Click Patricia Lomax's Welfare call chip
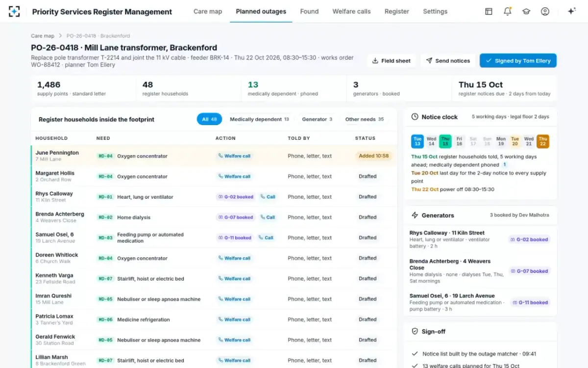Screen dimensions: 588x368 click(x=234, y=319)
